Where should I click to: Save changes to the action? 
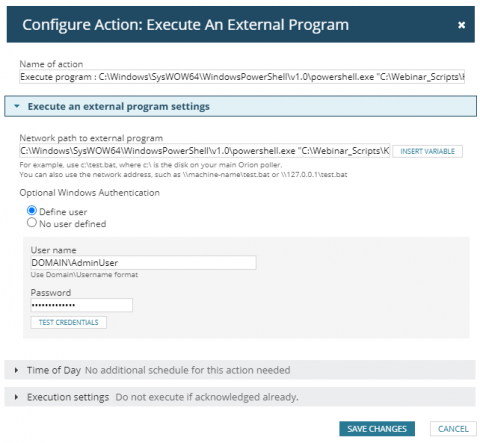tap(377, 429)
